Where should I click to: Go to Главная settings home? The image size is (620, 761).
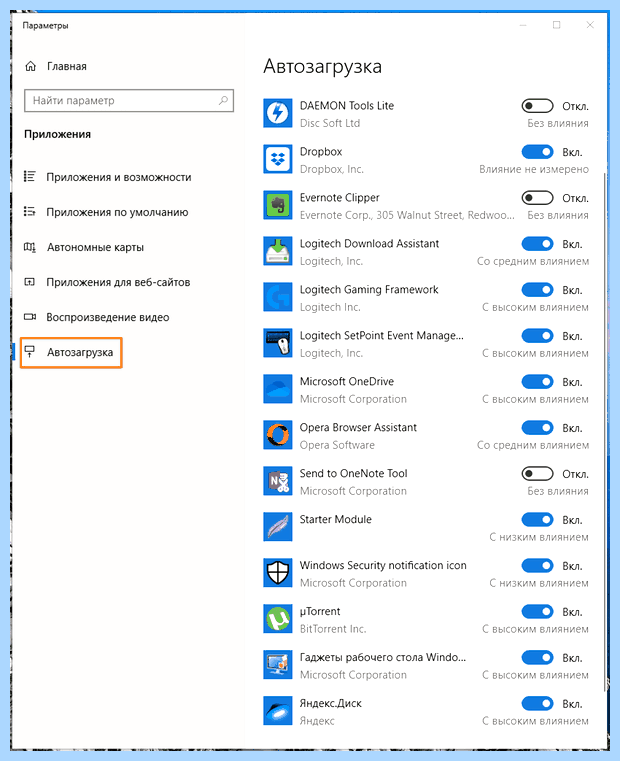click(x=67, y=66)
